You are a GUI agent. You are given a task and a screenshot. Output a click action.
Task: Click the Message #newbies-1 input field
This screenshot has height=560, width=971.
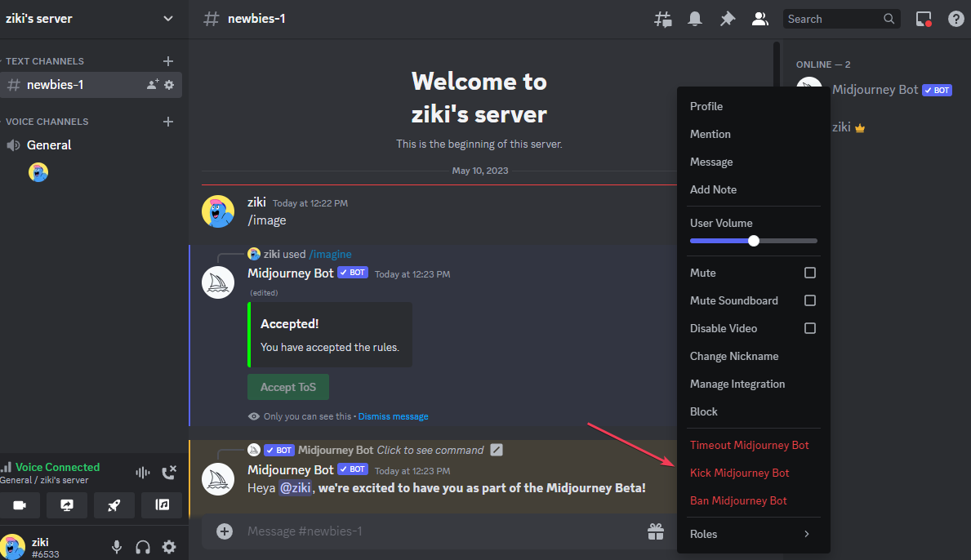pos(408,531)
